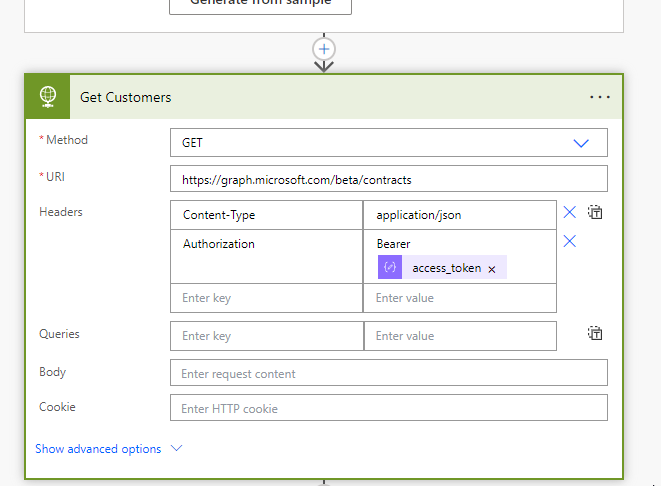Edit the application/json header value
Viewport: 661px width, 486px height.
(459, 215)
